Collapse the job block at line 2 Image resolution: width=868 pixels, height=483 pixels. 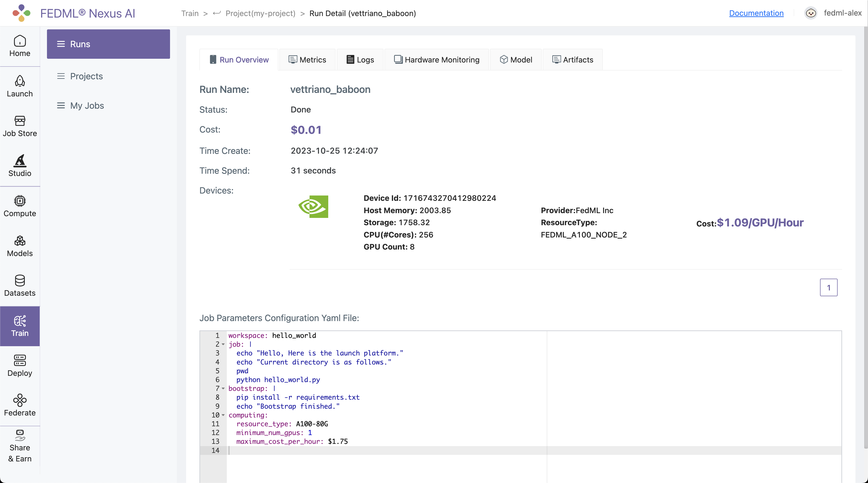point(223,344)
